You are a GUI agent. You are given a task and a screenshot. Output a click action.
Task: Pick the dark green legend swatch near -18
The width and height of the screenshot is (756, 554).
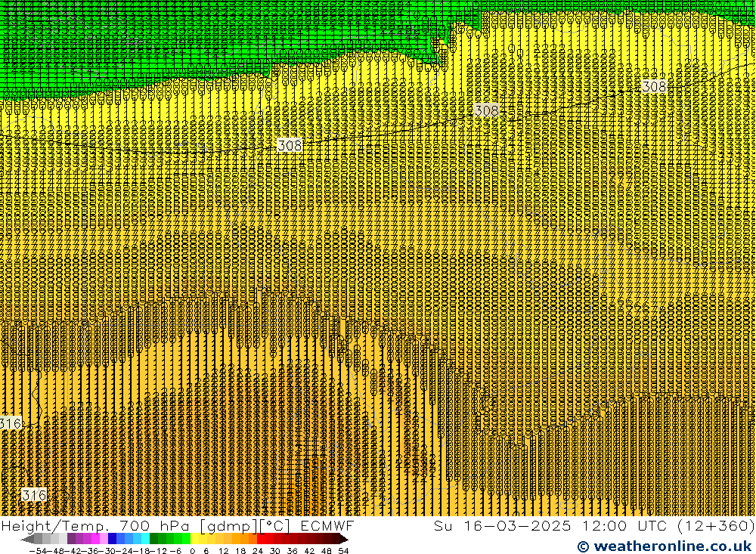(153, 539)
